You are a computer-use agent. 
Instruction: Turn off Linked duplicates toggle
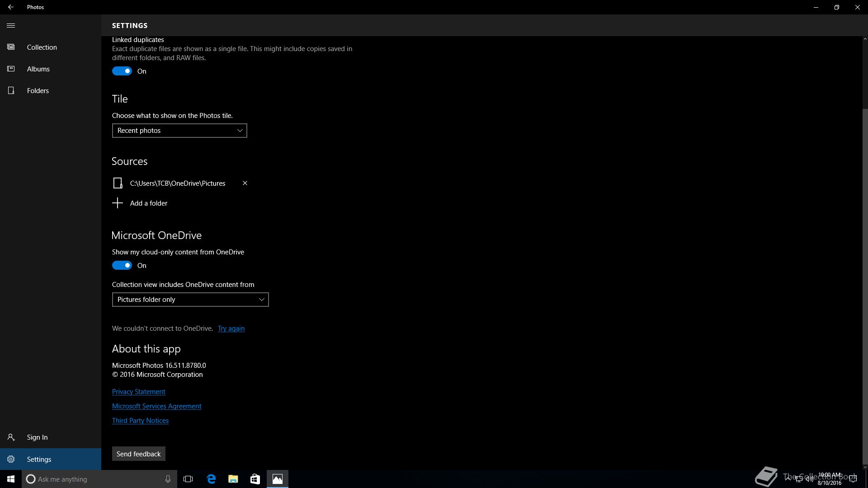tap(122, 71)
